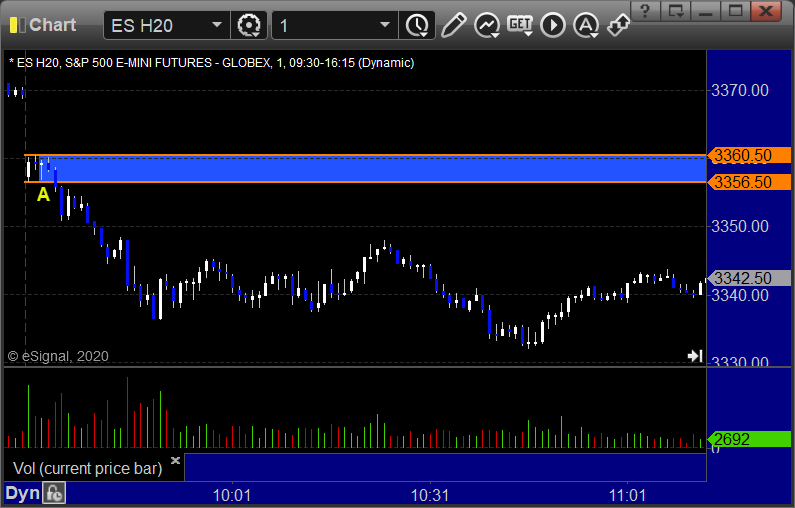Open the chart settings gear icon

[x=249, y=25]
